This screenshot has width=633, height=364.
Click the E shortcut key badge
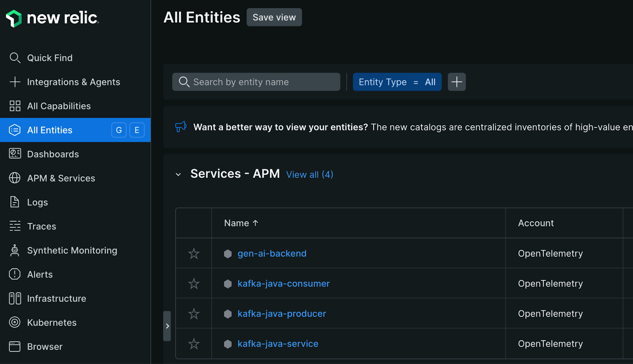pos(137,130)
